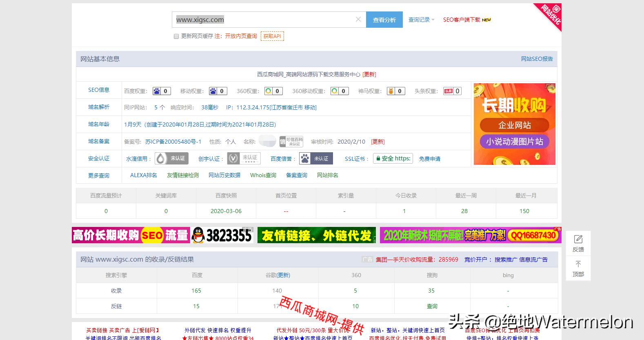The image size is (644, 340).
Task: Click the 360 mobile weight icon
Action: (x=335, y=91)
